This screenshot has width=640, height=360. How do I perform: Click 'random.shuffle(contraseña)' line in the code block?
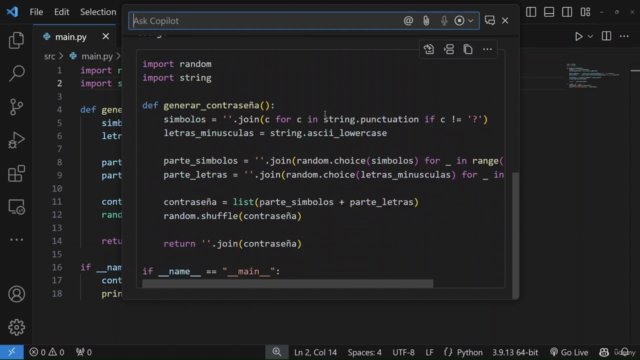(x=232, y=216)
